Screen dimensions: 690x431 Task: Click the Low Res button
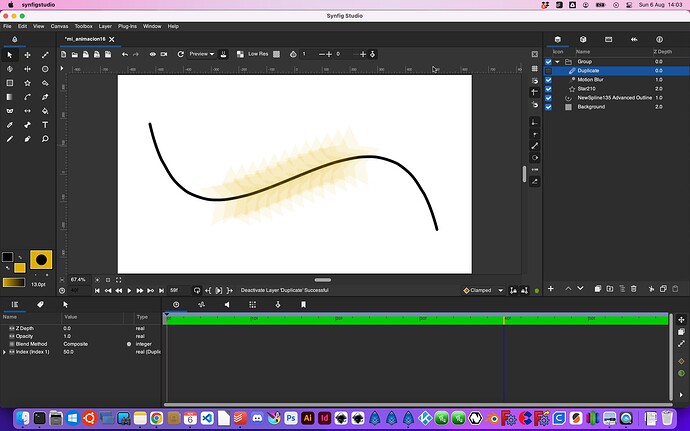[x=259, y=54]
